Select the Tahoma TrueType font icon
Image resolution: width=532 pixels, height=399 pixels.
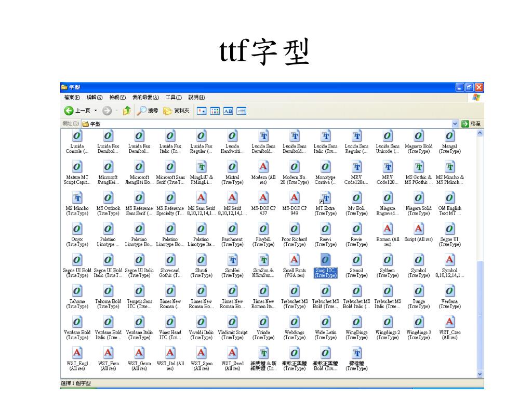[77, 291]
